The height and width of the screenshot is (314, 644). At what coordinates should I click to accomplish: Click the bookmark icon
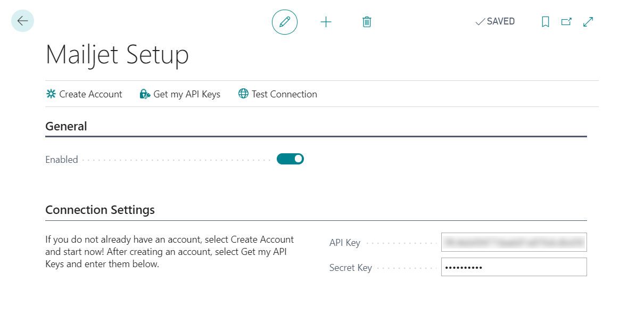click(546, 22)
